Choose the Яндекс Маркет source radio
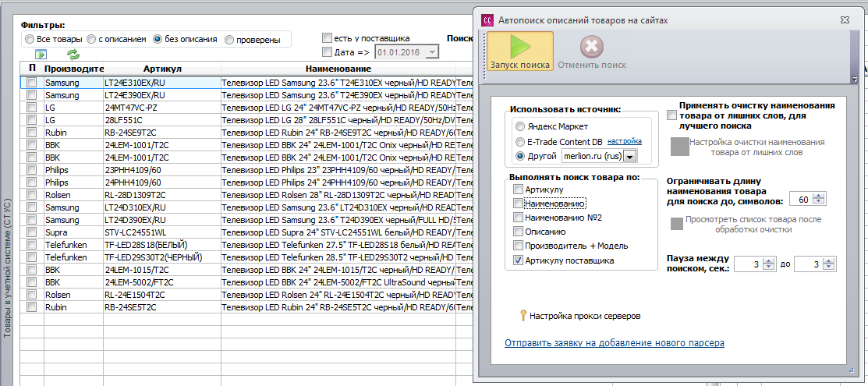The height and width of the screenshot is (386, 868). click(x=519, y=126)
